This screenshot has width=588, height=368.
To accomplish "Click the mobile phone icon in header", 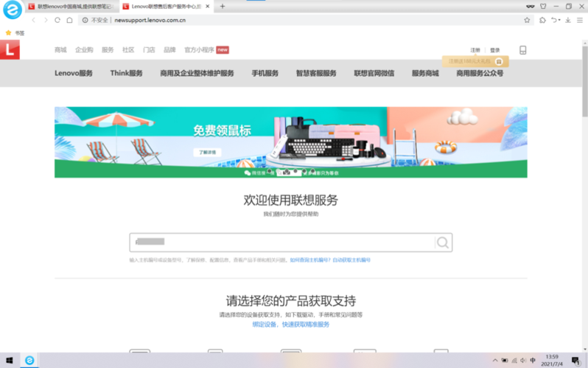I will pyautogui.click(x=523, y=50).
